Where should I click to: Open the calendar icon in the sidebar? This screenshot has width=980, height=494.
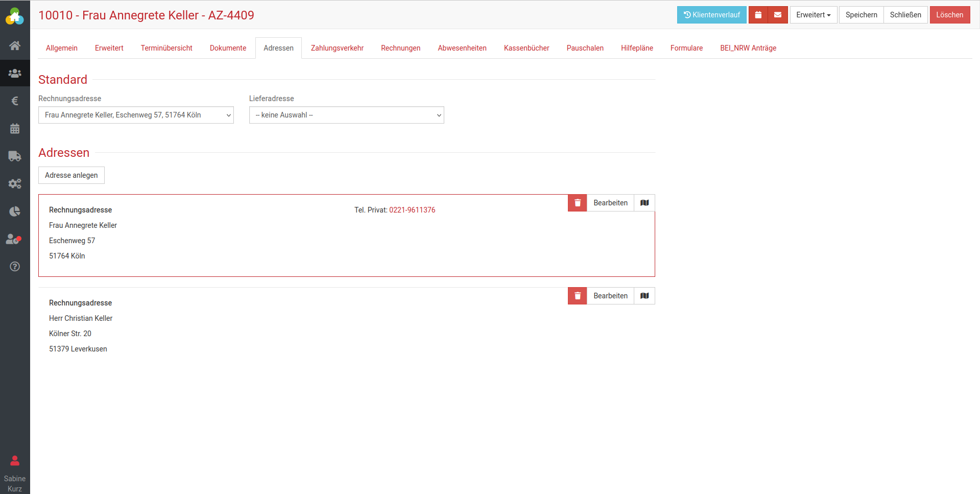pos(15,129)
